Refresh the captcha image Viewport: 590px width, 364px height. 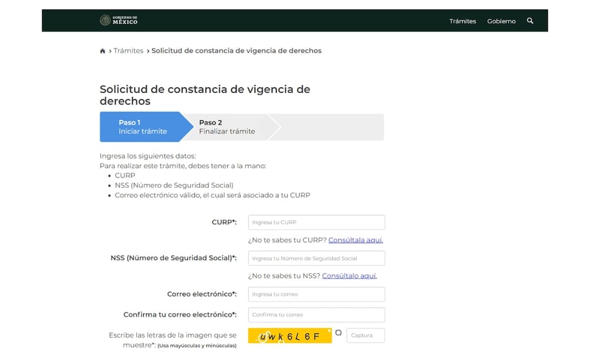coord(338,332)
